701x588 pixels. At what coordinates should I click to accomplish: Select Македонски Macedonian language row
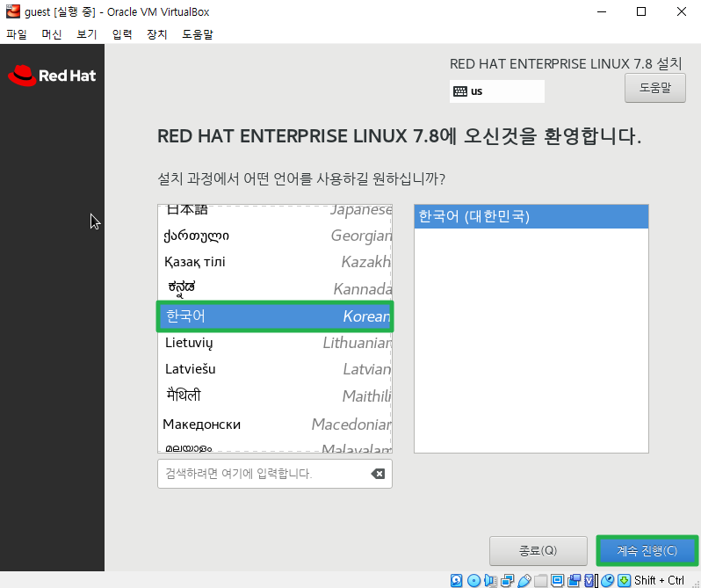point(275,424)
